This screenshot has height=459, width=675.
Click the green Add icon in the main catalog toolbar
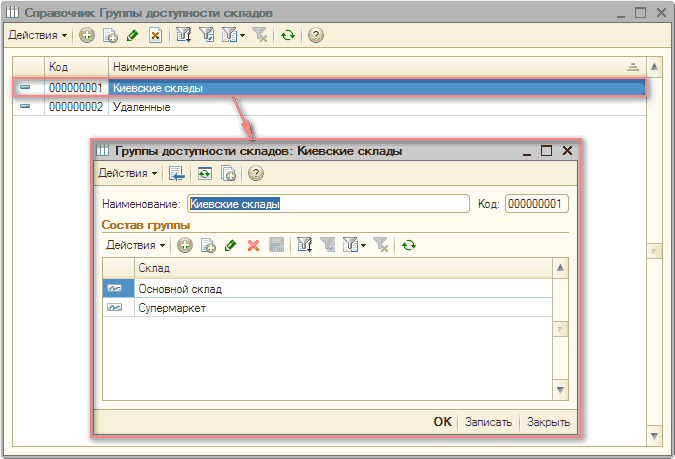pos(87,35)
